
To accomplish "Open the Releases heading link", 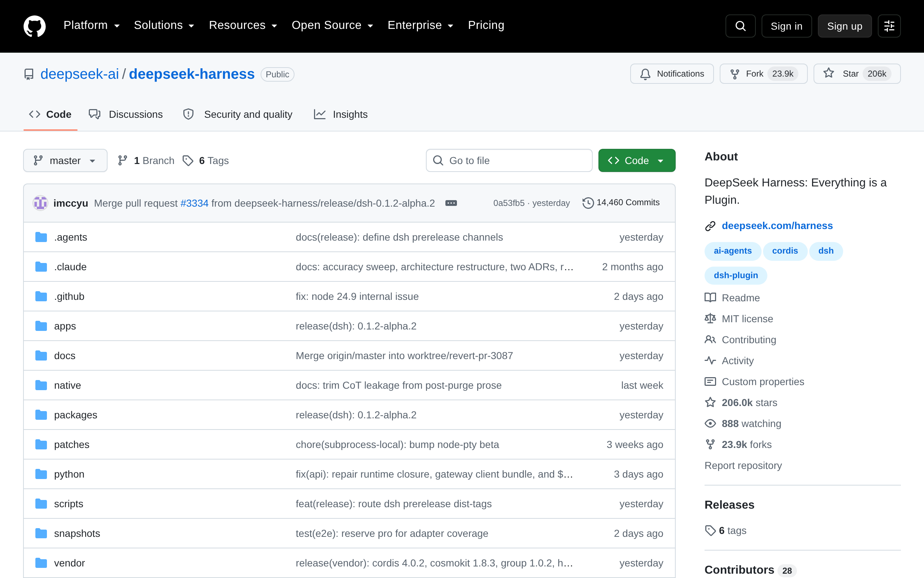I will [x=729, y=505].
